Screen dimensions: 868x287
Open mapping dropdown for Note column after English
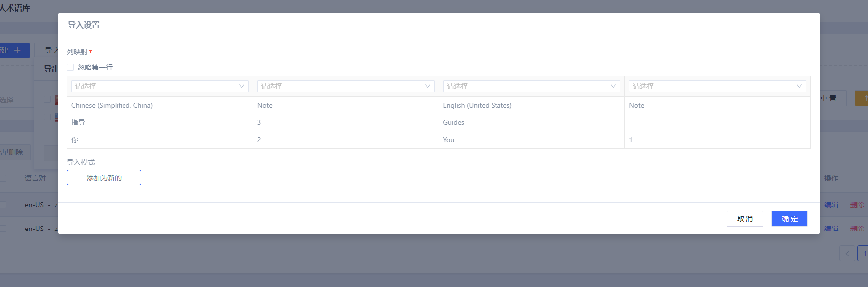(717, 86)
